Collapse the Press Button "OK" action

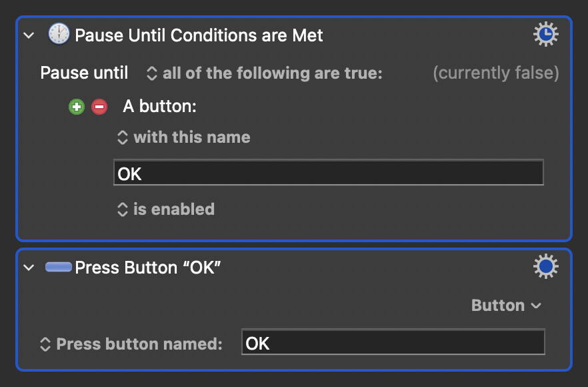[29, 268]
